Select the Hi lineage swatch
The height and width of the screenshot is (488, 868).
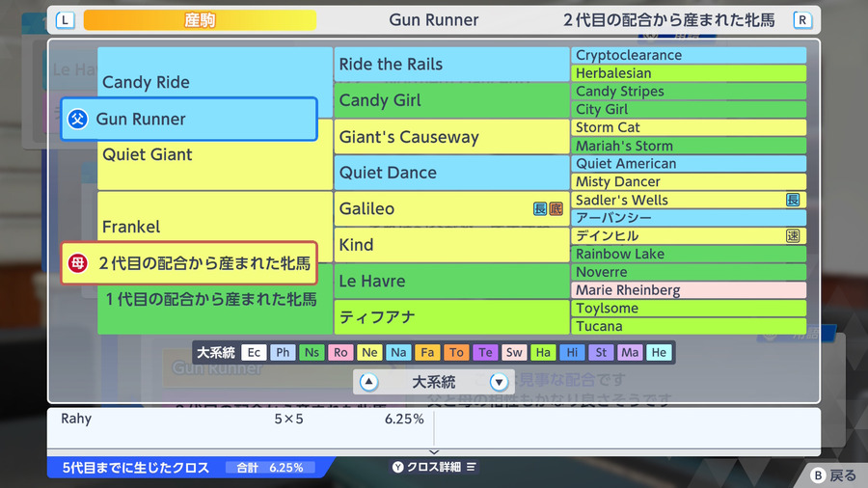(x=572, y=352)
